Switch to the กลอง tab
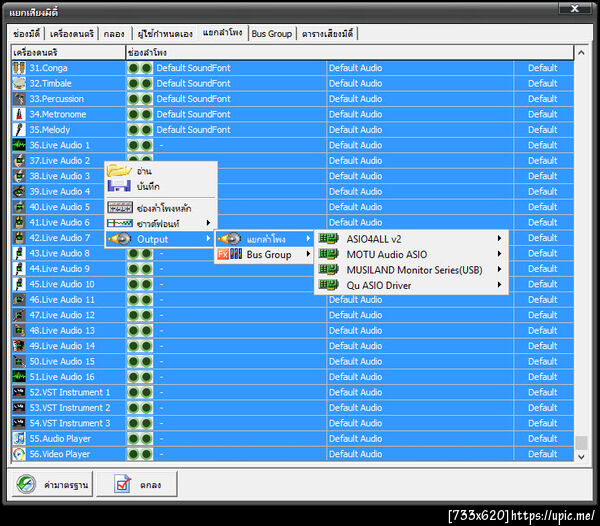600x526 pixels. (114, 34)
